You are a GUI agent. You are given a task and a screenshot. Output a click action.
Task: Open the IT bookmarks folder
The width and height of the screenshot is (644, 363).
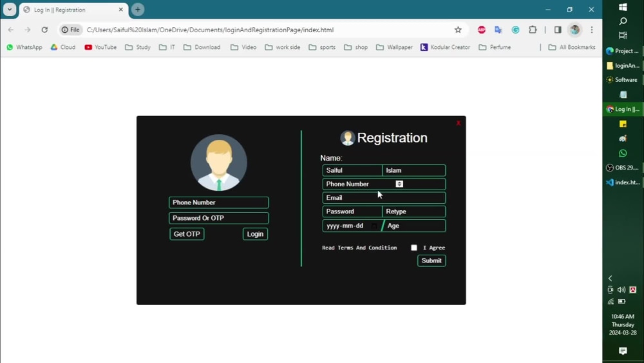click(167, 47)
